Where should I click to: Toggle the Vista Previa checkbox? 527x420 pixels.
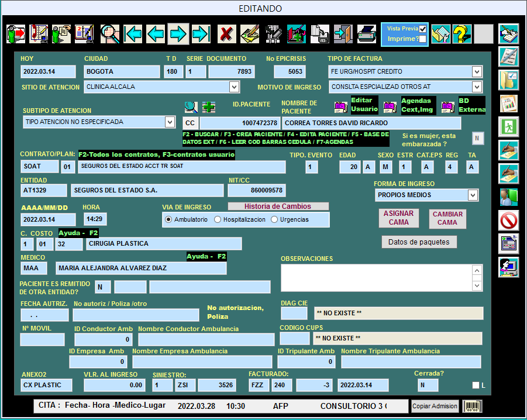(423, 29)
